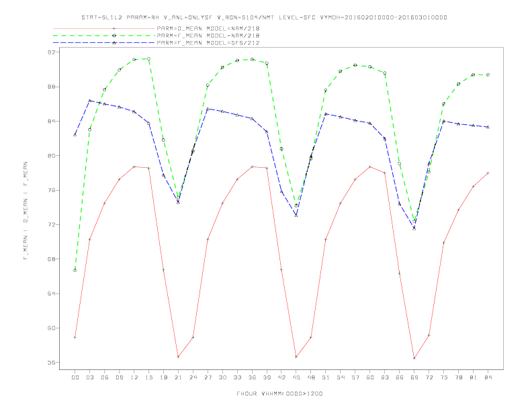Click the x-axis tick label 57
The height and width of the screenshot is (411, 532).
coord(355,377)
